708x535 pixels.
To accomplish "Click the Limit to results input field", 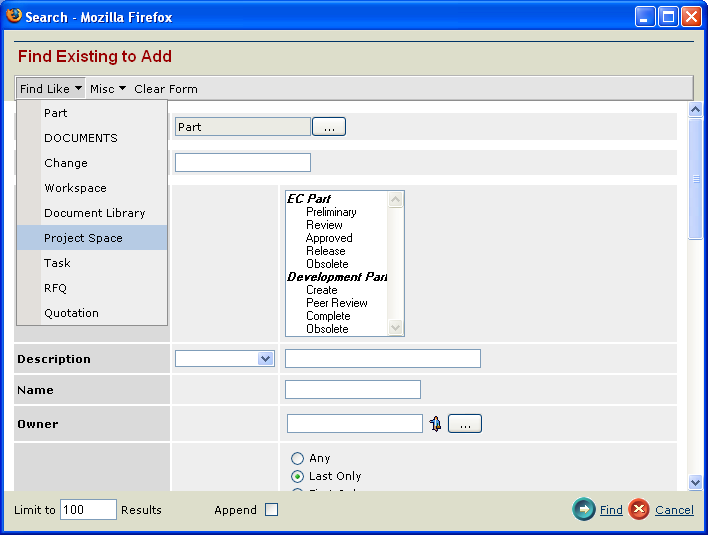I will [x=88, y=510].
